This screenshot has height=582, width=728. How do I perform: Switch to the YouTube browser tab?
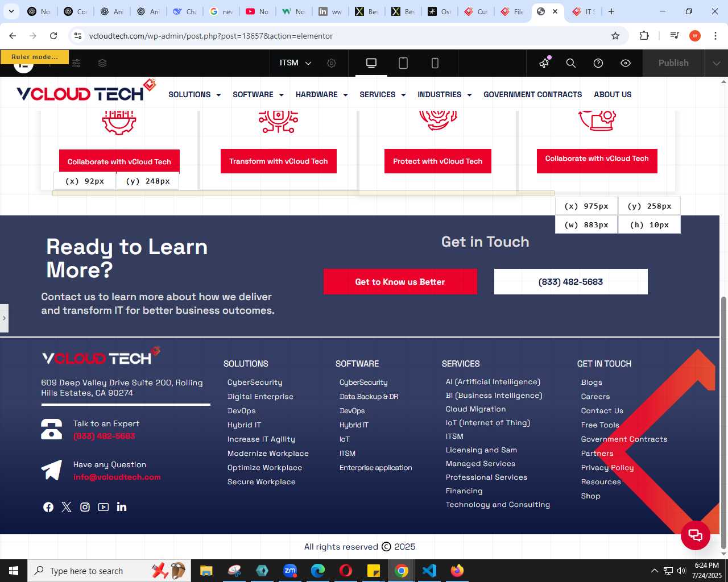pyautogui.click(x=257, y=11)
